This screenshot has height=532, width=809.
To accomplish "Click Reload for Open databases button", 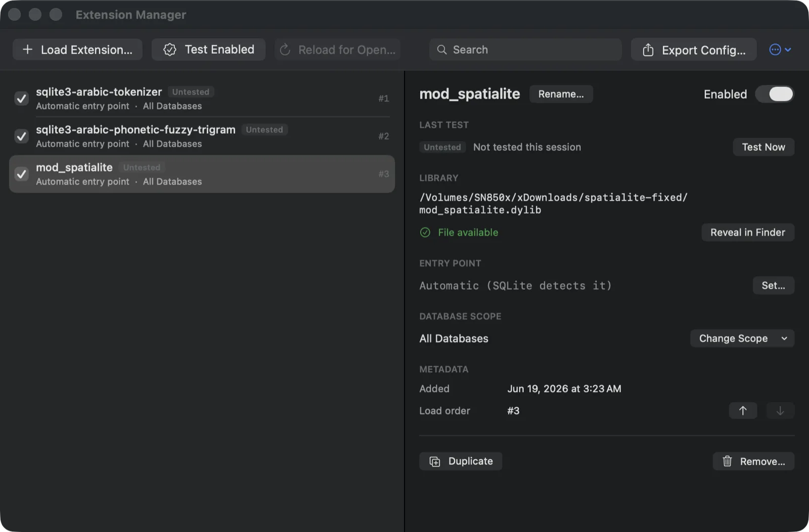I will point(337,50).
